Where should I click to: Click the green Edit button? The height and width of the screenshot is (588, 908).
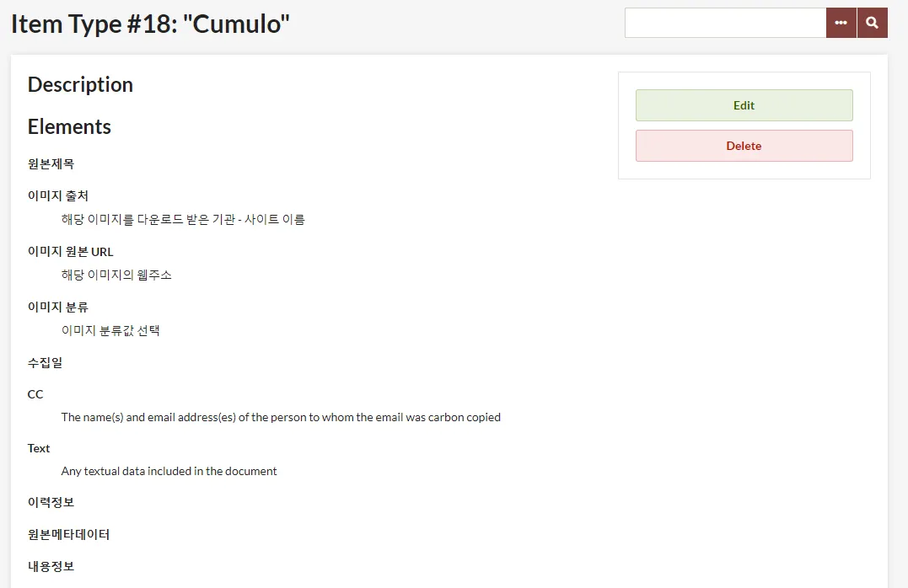(x=744, y=105)
